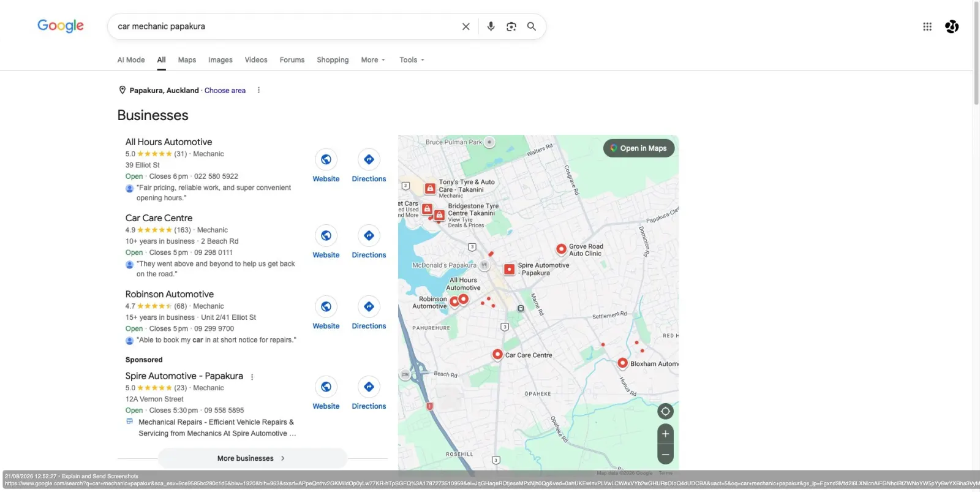This screenshot has height=492, width=980.
Task: Click phone number 09 299 9700
Action: [214, 328]
